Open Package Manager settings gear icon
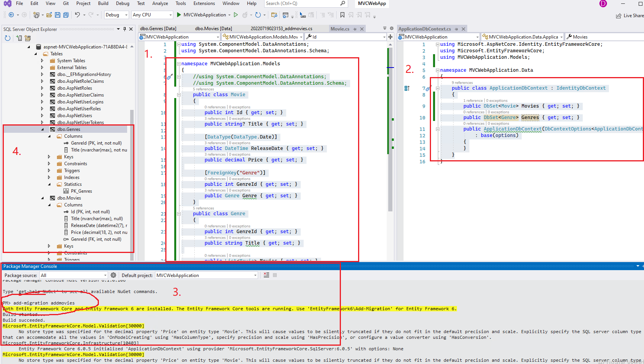Viewport: 644px width, 364px height. click(x=113, y=275)
